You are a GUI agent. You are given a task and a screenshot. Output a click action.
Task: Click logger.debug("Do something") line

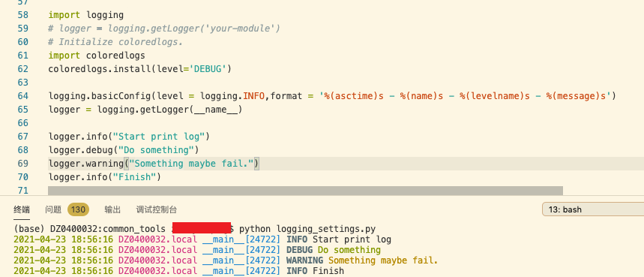point(124,150)
